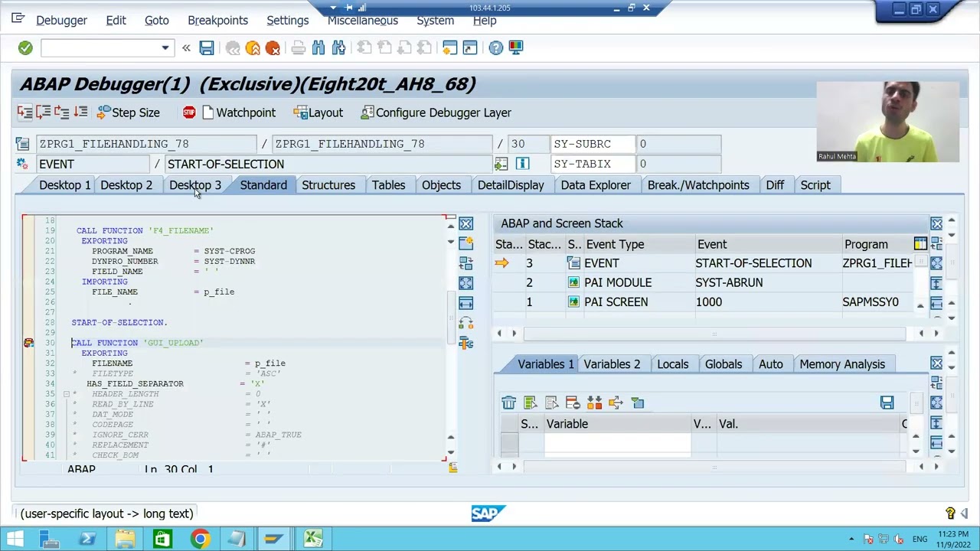
Task: Click the Customize local layout monitor icon
Action: click(516, 48)
